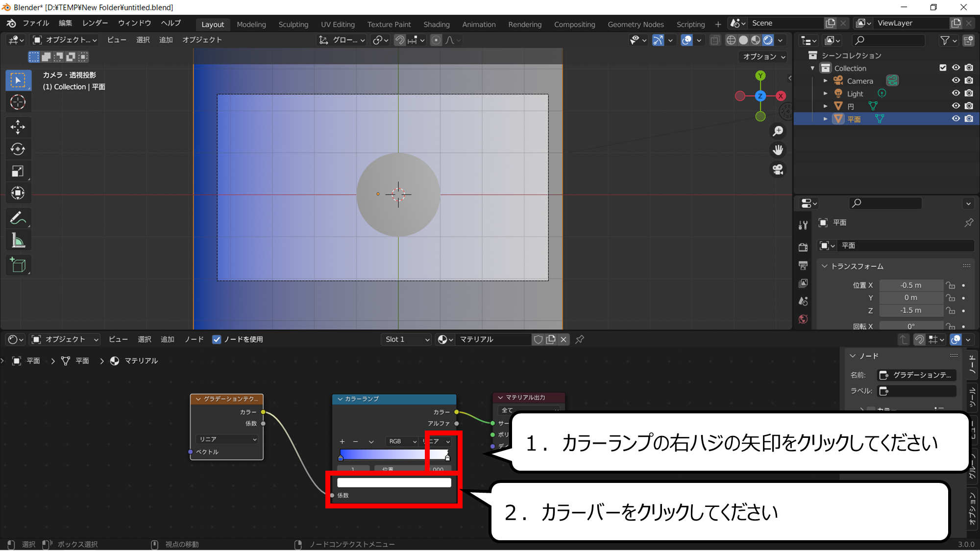Screen dimensions: 980x551
Task: Edit the 位置 X value field
Action: click(x=911, y=285)
